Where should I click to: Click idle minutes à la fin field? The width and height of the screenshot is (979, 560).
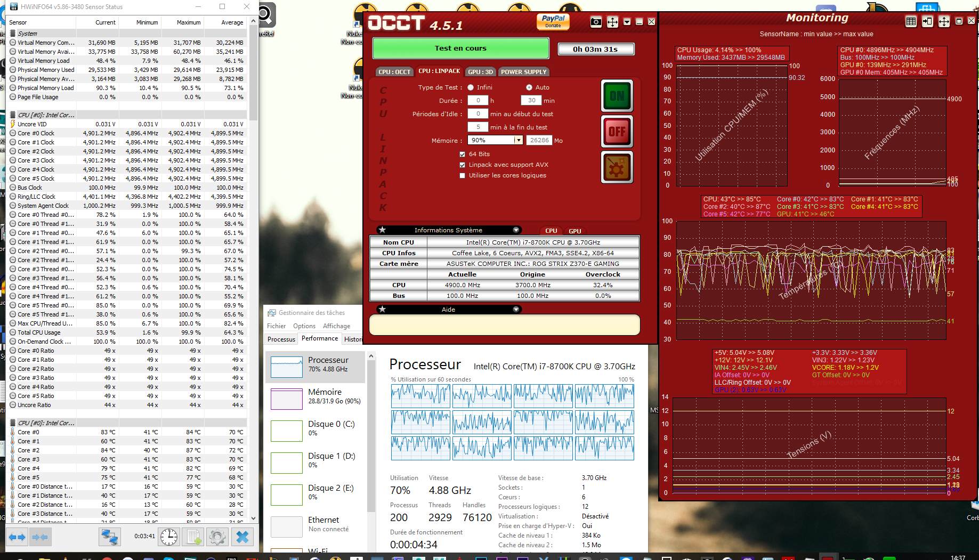[x=478, y=127]
